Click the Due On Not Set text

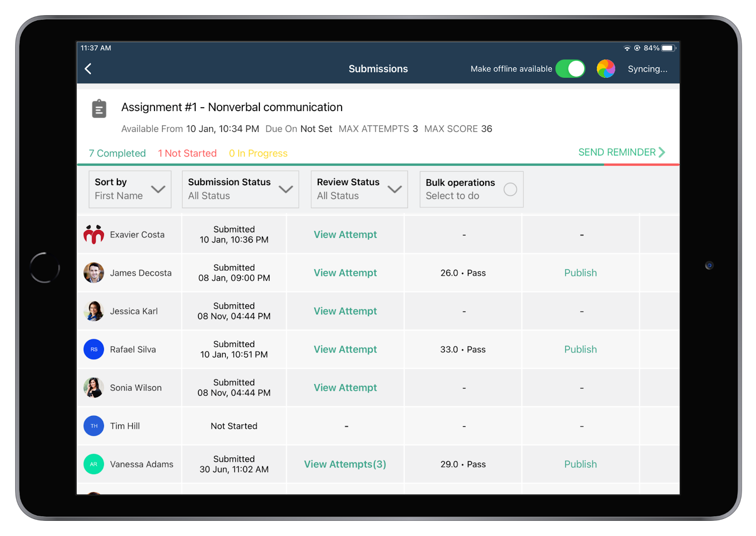299,129
